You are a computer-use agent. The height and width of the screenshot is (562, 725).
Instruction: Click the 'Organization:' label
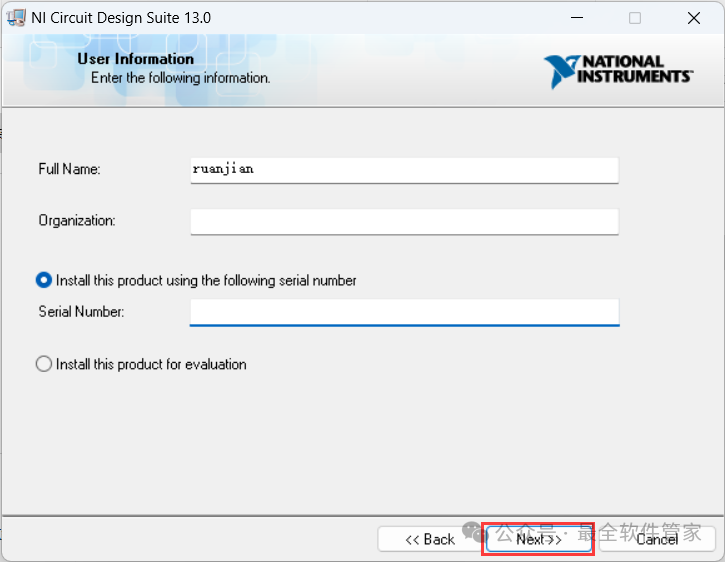point(77,220)
